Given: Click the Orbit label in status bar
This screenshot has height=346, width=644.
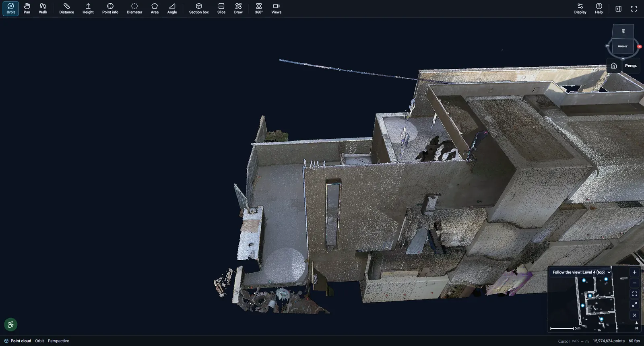Looking at the screenshot, I should coord(39,341).
